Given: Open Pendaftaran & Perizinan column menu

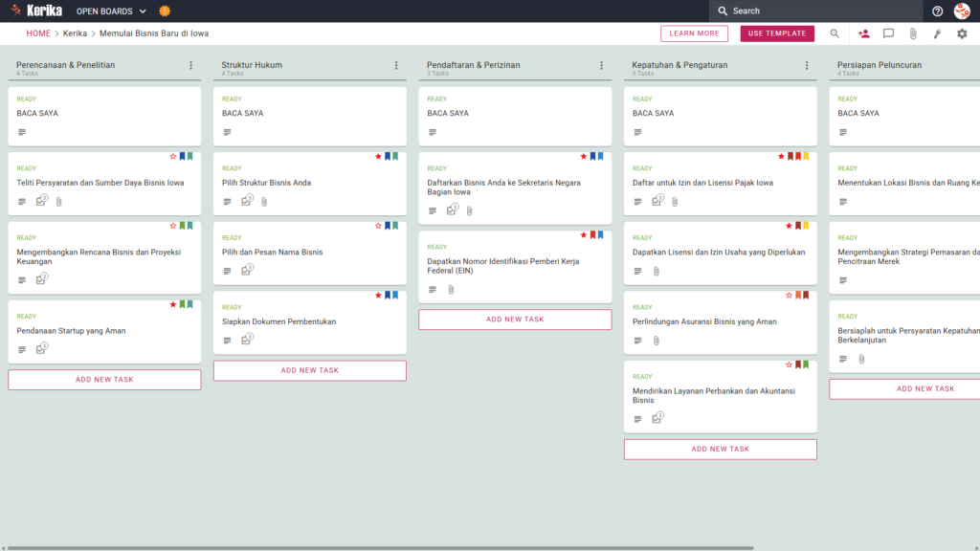Looking at the screenshot, I should 602,65.
